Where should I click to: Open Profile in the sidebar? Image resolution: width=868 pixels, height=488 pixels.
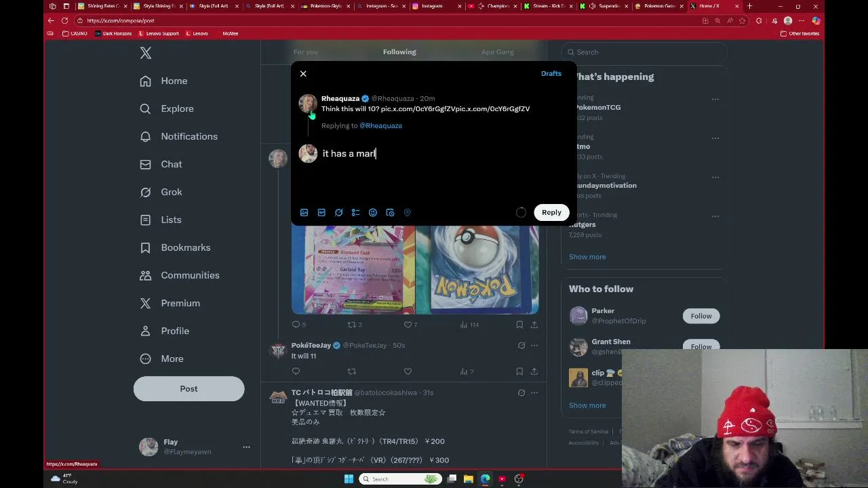(x=164, y=331)
